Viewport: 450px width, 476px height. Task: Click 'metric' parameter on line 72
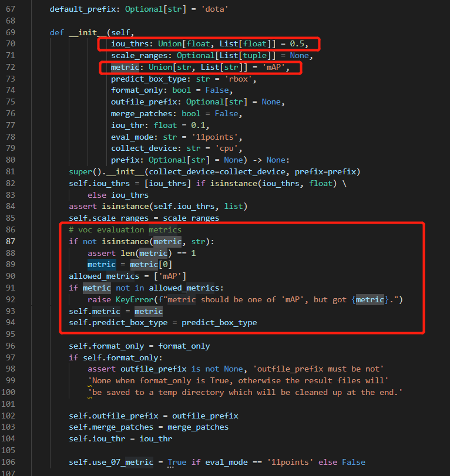tap(125, 67)
